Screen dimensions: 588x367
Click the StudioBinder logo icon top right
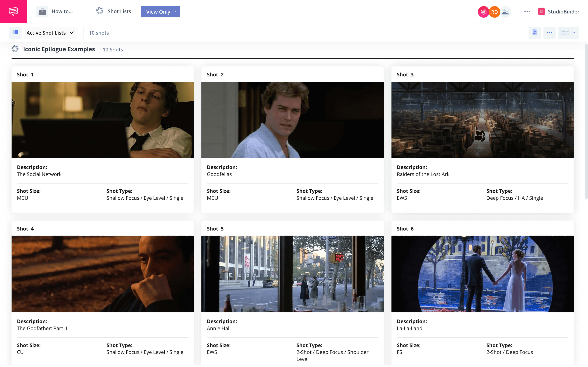(541, 11)
